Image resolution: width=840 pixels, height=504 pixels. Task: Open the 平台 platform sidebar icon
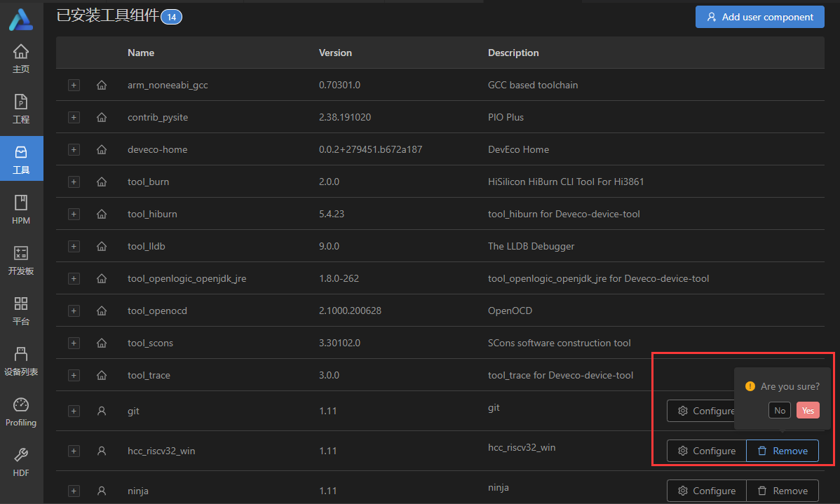pyautogui.click(x=21, y=310)
